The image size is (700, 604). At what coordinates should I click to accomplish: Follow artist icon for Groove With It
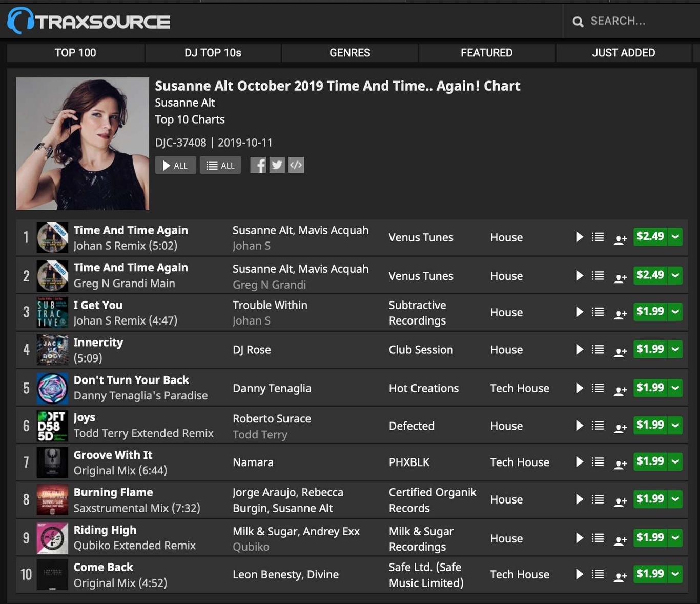(x=620, y=464)
